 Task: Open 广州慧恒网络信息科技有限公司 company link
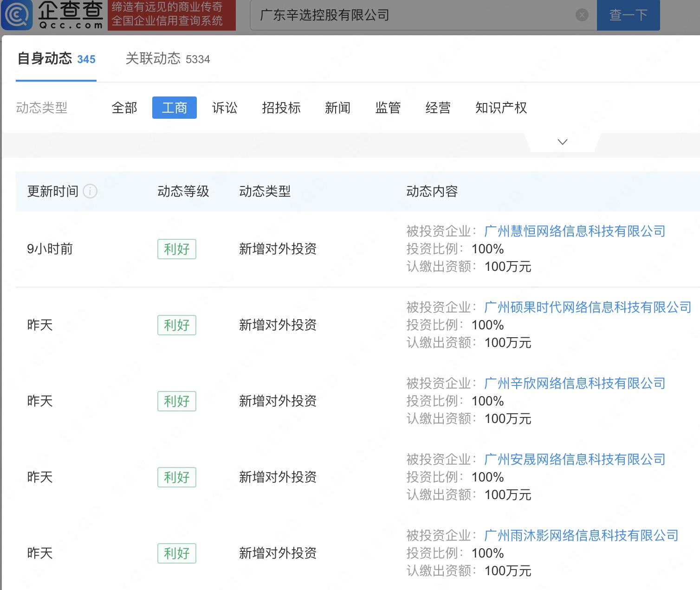[x=575, y=231]
